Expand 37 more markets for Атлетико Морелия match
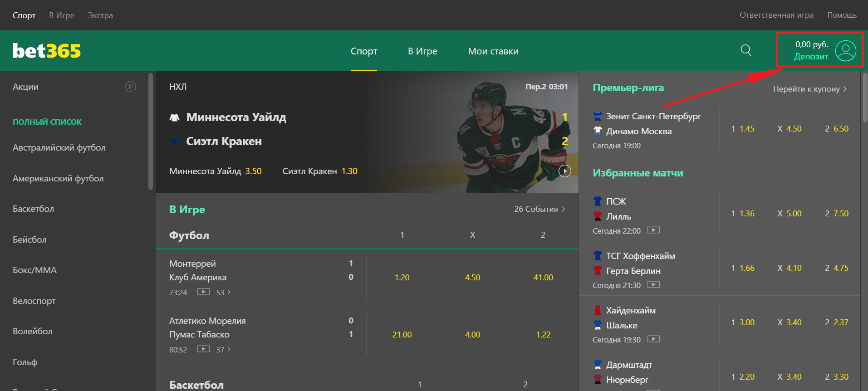The height and width of the screenshot is (391, 868). pyautogui.click(x=223, y=350)
